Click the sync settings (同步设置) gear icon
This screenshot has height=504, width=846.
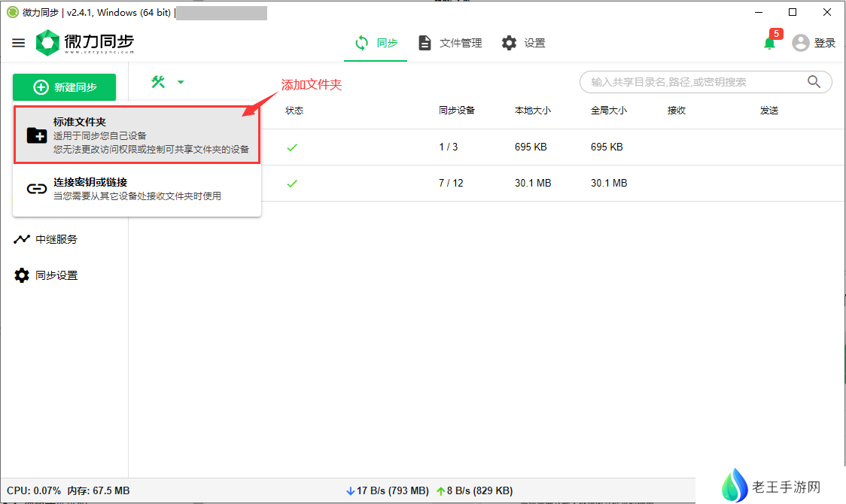tap(22, 275)
